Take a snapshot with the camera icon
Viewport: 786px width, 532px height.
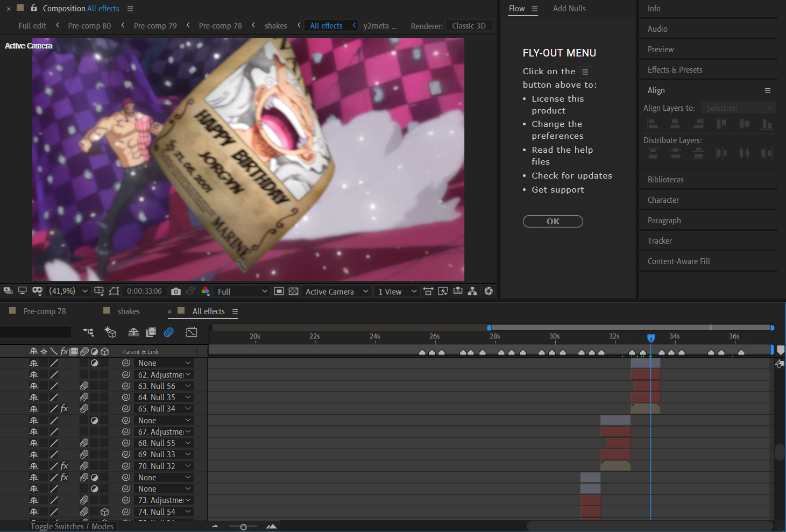(x=176, y=291)
